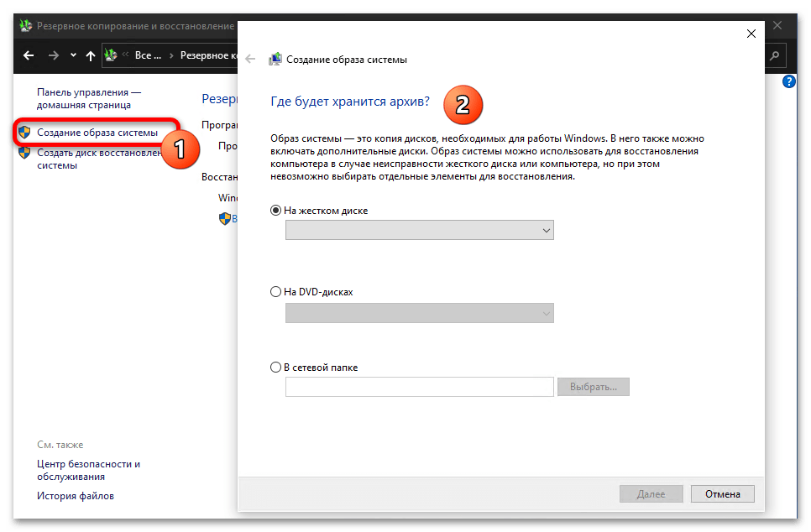Select the На DVD-дисках radio option
Viewport: 811px width, 532px height.
tap(276, 292)
